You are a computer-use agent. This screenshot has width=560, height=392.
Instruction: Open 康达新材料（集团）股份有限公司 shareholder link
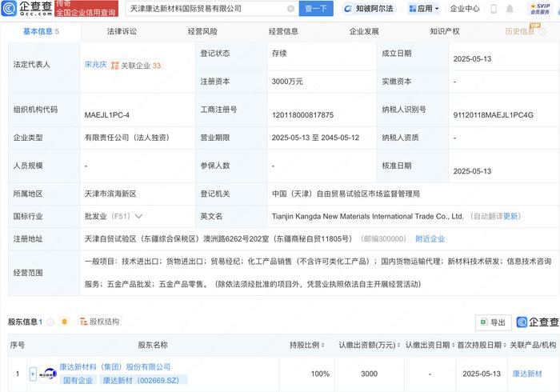coord(115,366)
